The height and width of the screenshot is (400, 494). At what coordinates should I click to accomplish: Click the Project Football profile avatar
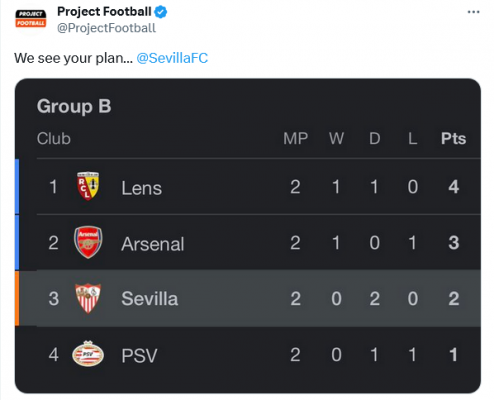tap(31, 19)
